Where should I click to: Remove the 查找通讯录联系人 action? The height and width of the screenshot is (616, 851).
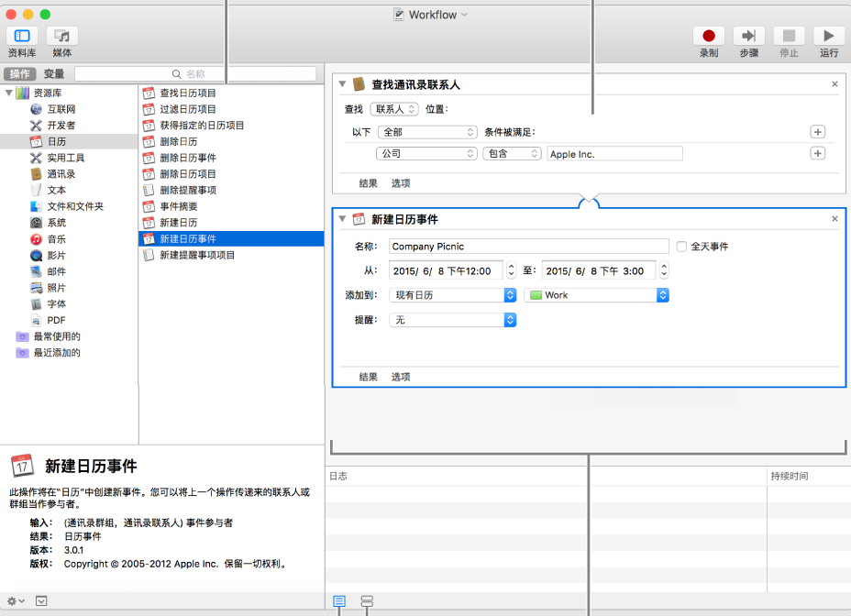pos(834,84)
